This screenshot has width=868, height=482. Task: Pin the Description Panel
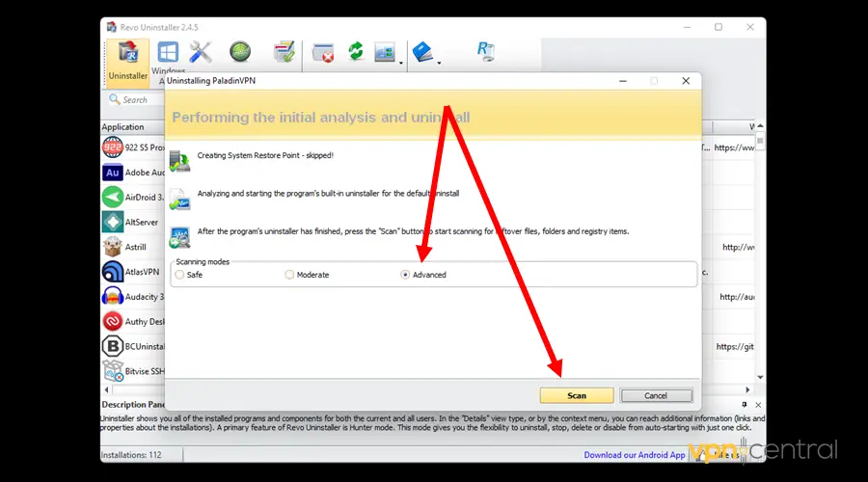[744, 404]
